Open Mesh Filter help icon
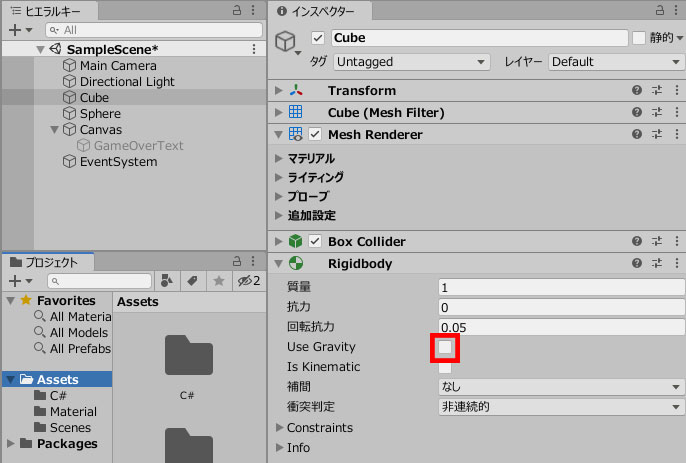This screenshot has width=686, height=463. tap(637, 112)
